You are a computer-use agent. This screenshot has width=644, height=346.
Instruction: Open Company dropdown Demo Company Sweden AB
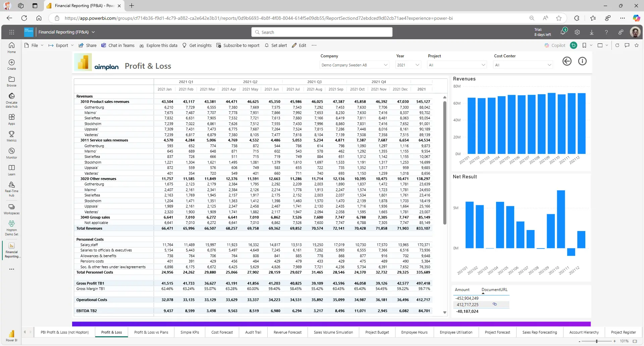coord(354,65)
